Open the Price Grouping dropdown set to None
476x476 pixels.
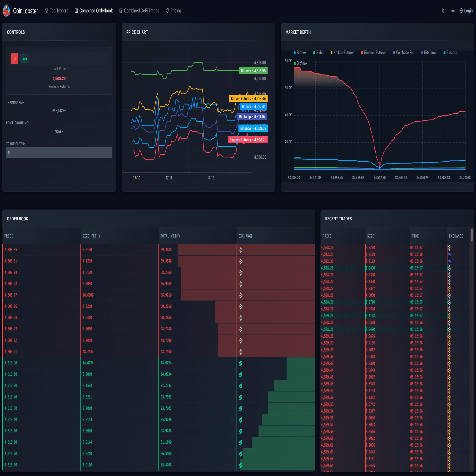[x=59, y=131]
